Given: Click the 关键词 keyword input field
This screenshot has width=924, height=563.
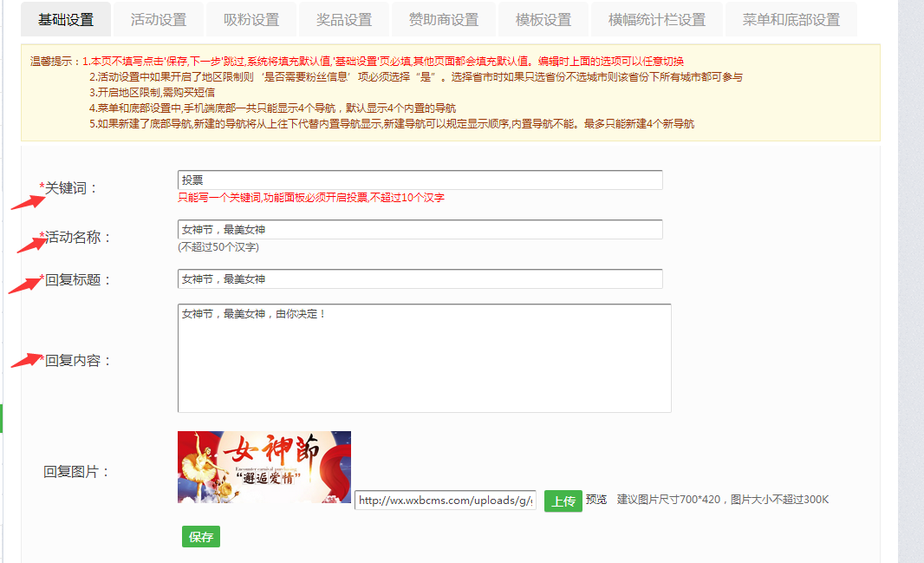Looking at the screenshot, I should coord(420,180).
